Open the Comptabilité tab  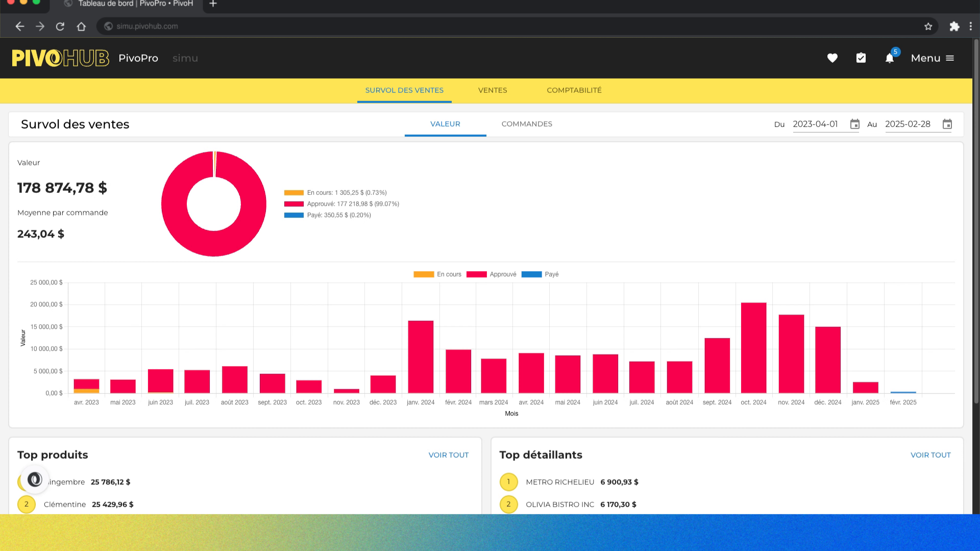(x=574, y=90)
